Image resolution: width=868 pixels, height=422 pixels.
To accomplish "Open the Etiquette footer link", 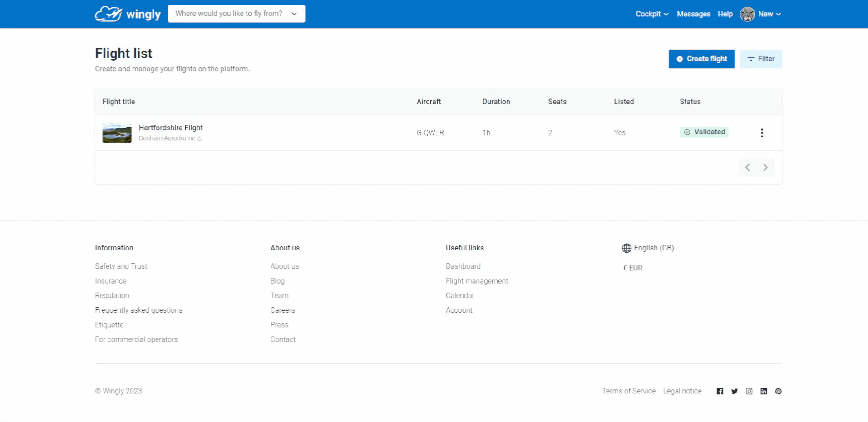I will click(x=109, y=325).
